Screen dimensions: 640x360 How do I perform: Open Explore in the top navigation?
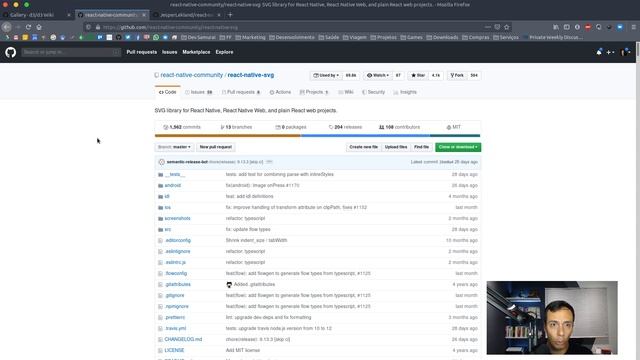[x=224, y=52]
